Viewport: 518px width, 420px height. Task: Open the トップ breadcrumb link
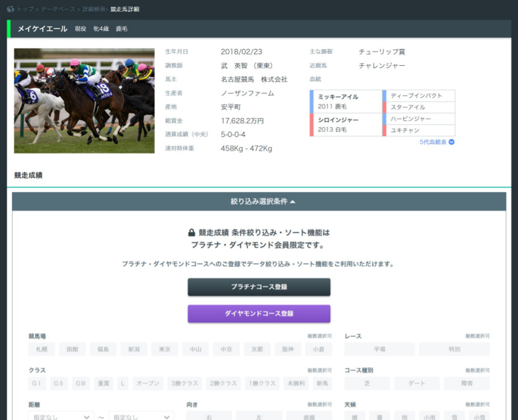pyautogui.click(x=25, y=9)
